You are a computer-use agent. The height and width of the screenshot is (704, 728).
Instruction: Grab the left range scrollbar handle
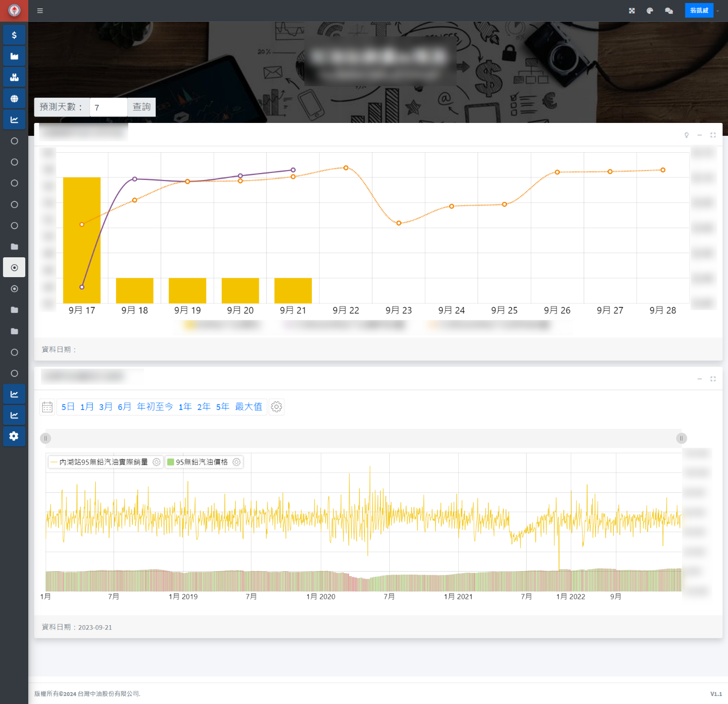46,438
